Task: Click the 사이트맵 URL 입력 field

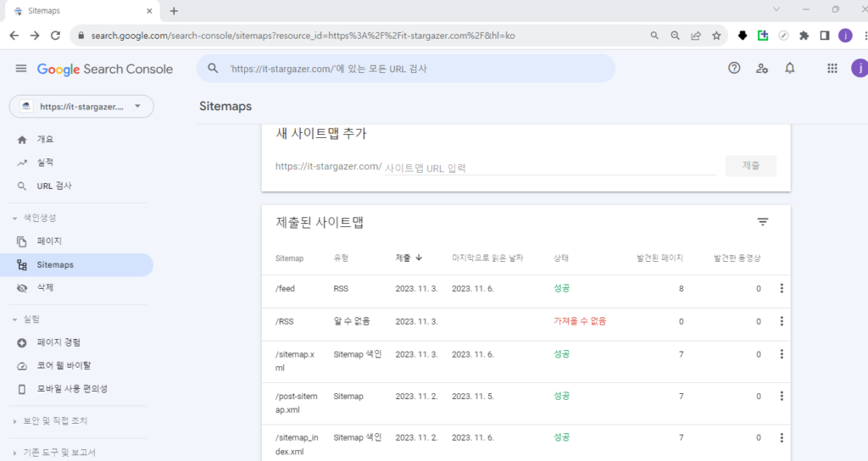Action: (x=550, y=168)
